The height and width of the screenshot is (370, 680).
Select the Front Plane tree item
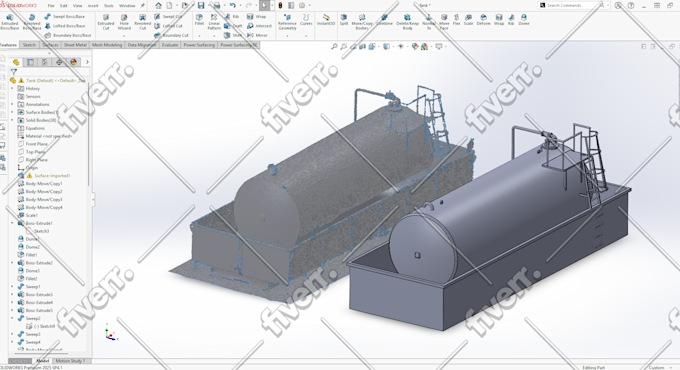click(33, 144)
